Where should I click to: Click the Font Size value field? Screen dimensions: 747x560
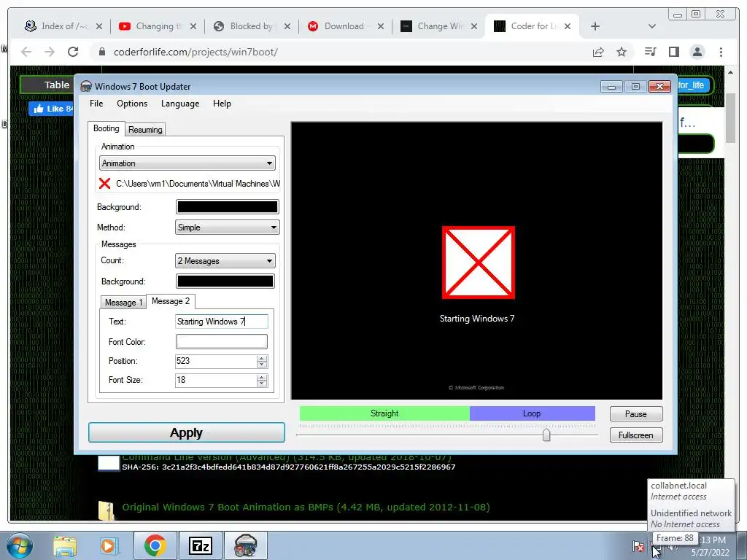(216, 380)
